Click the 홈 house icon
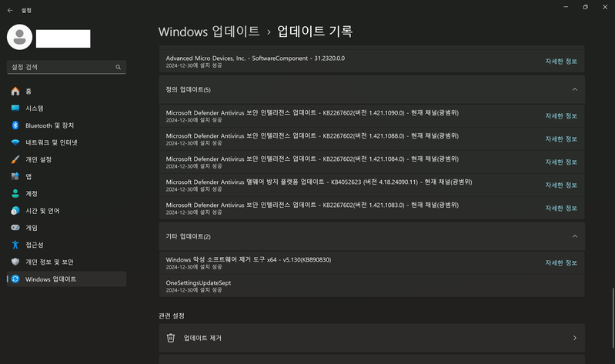Screen dimensions: 615x364 15,91
